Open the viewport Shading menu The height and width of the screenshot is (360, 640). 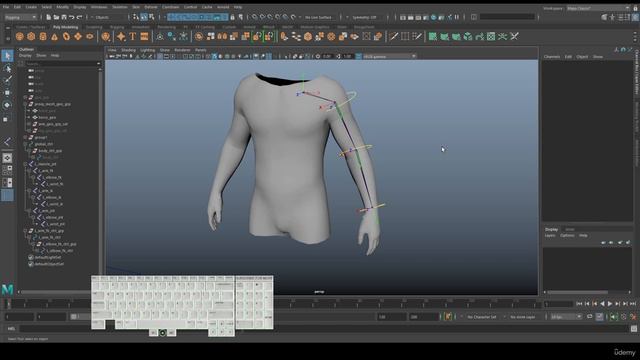[x=128, y=50]
